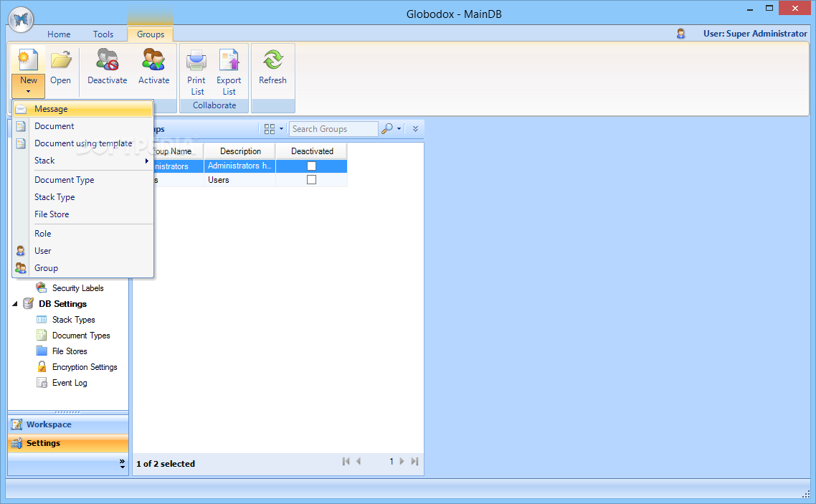816x504 pixels.
Task: Open the view layout dropdown arrow
Action: pos(282,129)
